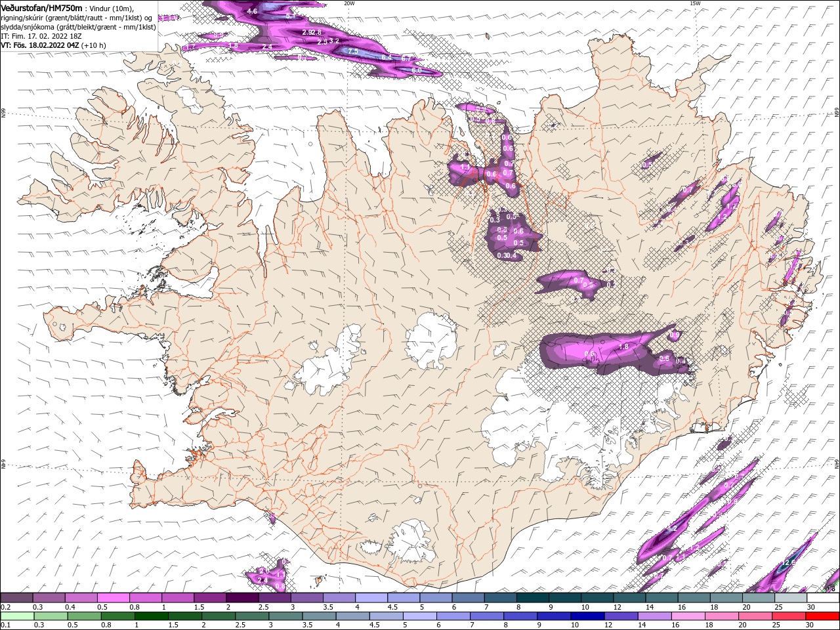Click the '(+10 h)' forecast offset text

[x=94, y=45]
